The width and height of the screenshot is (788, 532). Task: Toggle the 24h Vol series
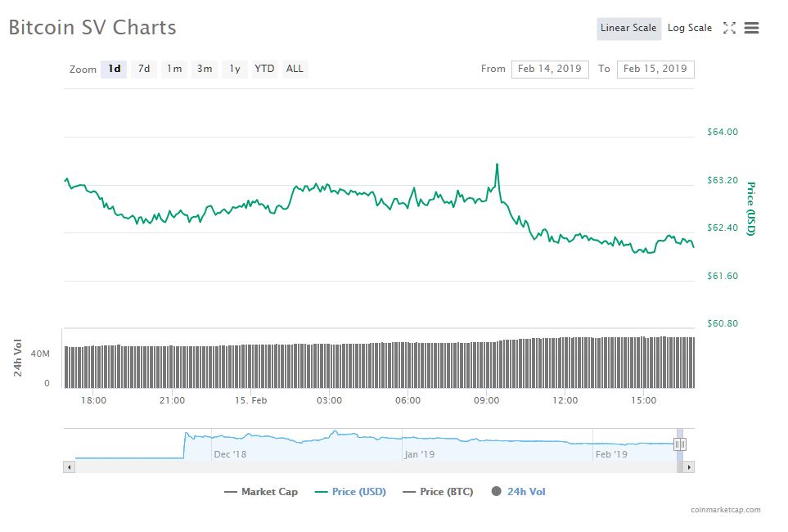pos(519,492)
